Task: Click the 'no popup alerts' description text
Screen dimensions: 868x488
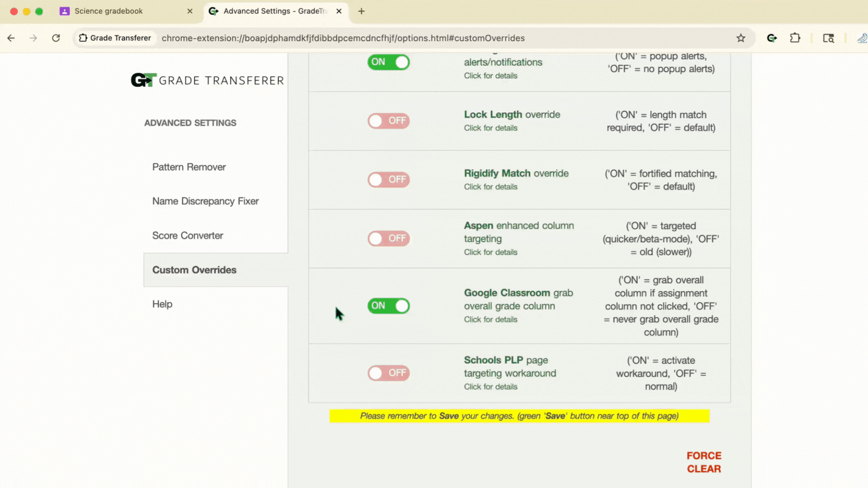Action: pyautogui.click(x=661, y=63)
